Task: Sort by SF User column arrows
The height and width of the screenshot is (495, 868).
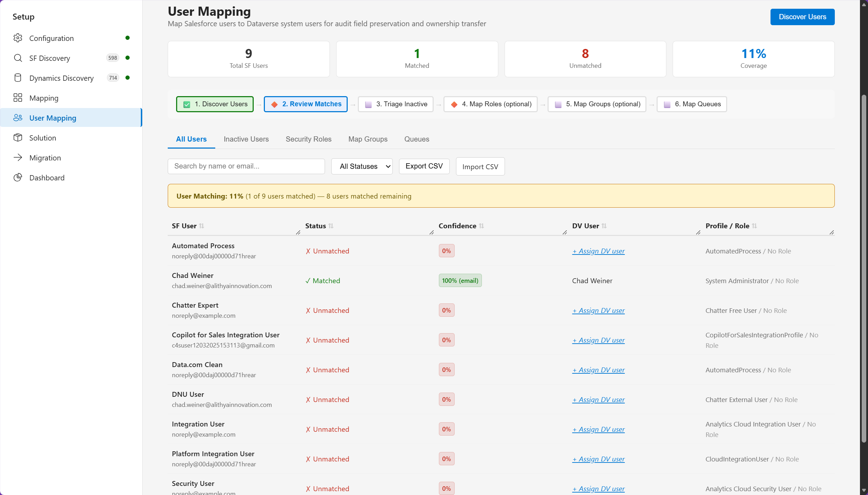Action: pos(202,226)
